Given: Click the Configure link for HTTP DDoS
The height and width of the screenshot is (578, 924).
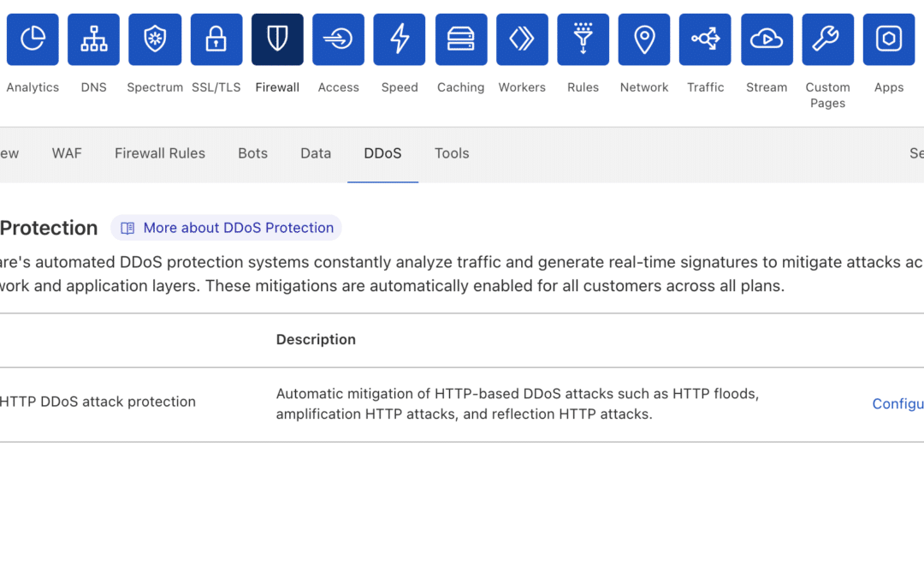Looking at the screenshot, I should [897, 403].
